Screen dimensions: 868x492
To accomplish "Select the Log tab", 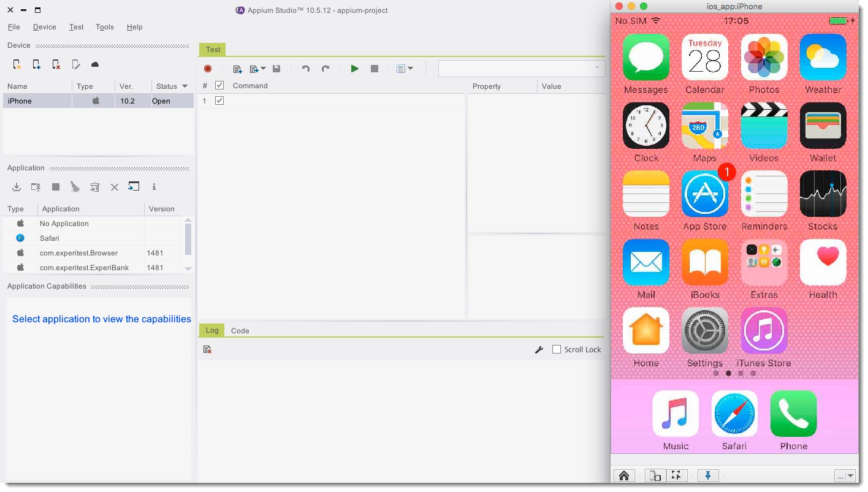I will pos(212,330).
